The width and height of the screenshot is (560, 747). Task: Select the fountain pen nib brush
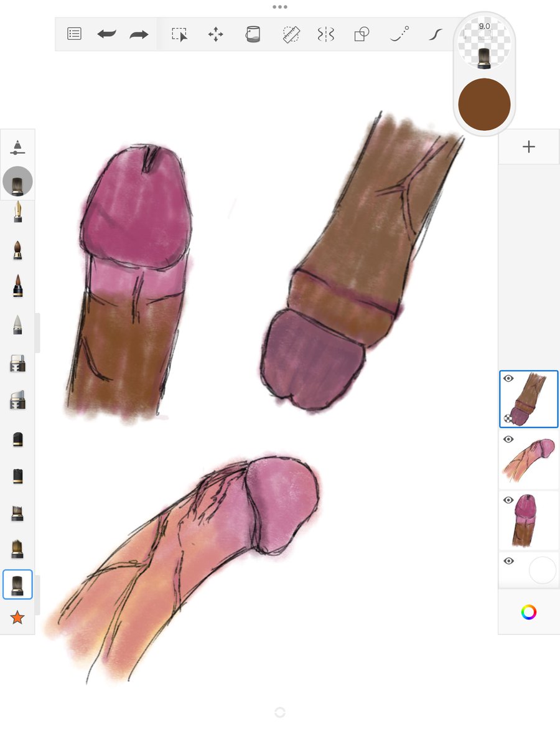click(17, 212)
